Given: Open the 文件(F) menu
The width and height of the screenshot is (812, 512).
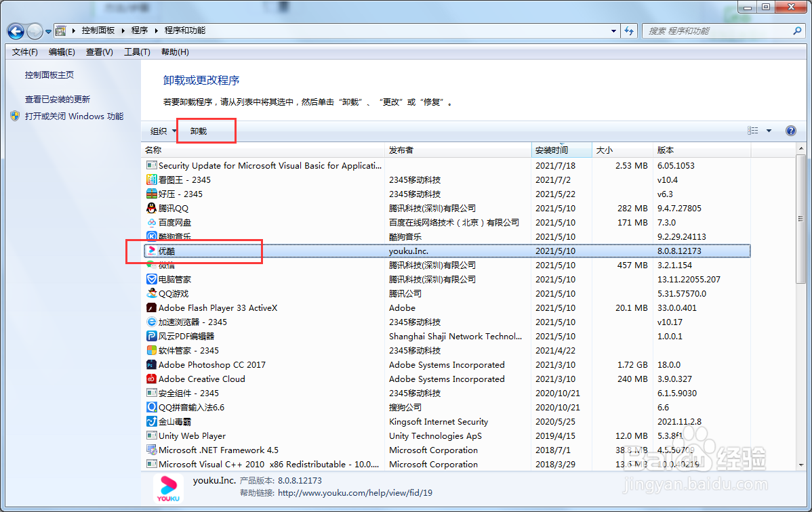Looking at the screenshot, I should click(25, 51).
